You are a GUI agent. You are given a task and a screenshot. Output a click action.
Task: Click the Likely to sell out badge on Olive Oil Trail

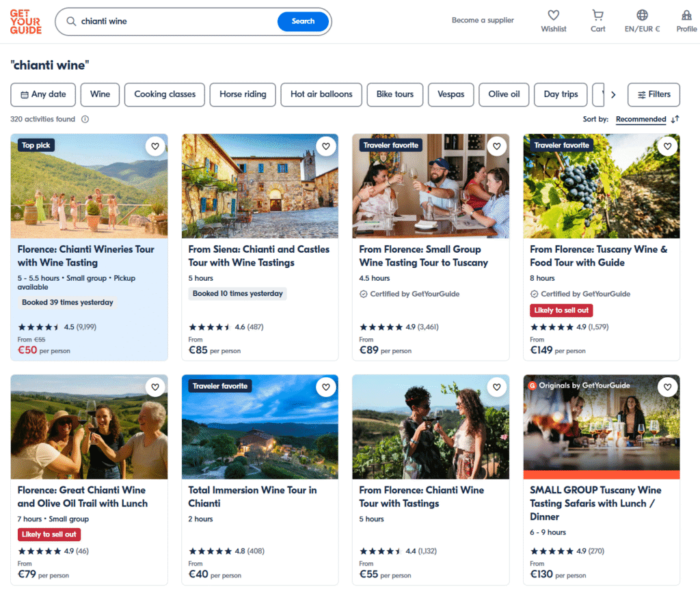49,534
